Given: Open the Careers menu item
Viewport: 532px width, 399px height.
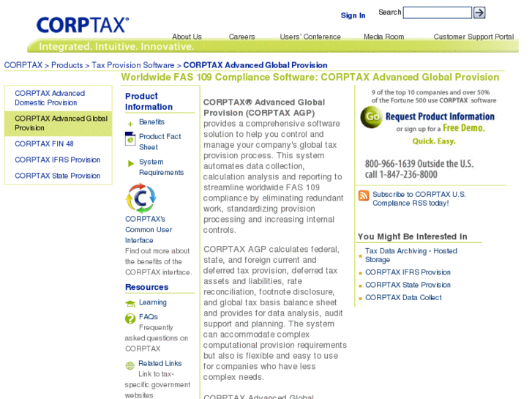Looking at the screenshot, I should pos(241,37).
